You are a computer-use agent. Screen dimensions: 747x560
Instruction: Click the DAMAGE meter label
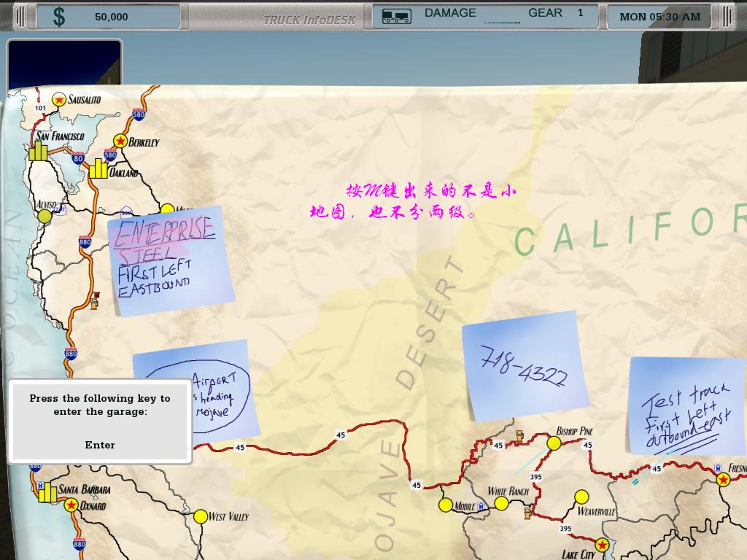pyautogui.click(x=450, y=13)
